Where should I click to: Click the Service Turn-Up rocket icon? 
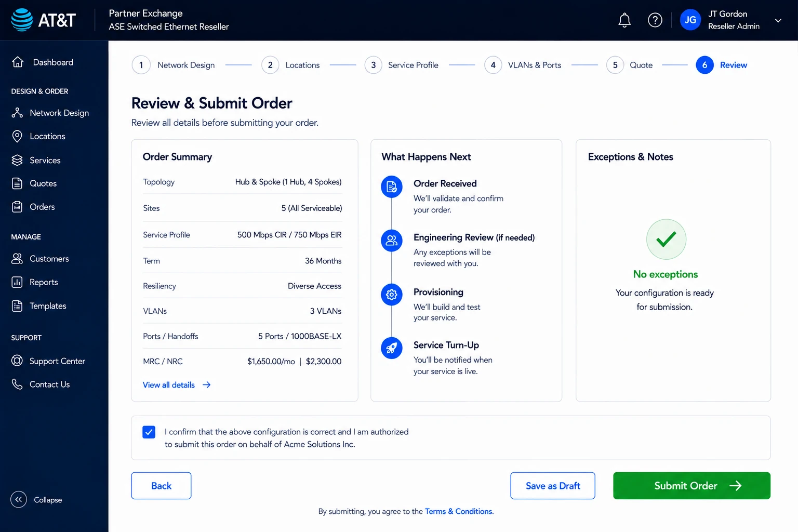click(x=392, y=348)
